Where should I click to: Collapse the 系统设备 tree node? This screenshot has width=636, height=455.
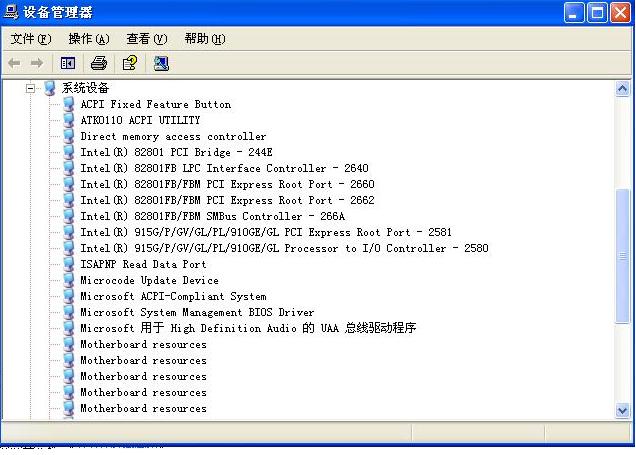pos(30,88)
